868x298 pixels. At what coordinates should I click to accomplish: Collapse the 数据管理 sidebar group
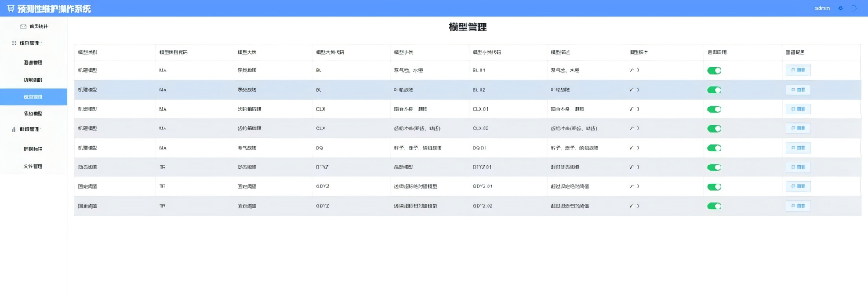coord(34,129)
